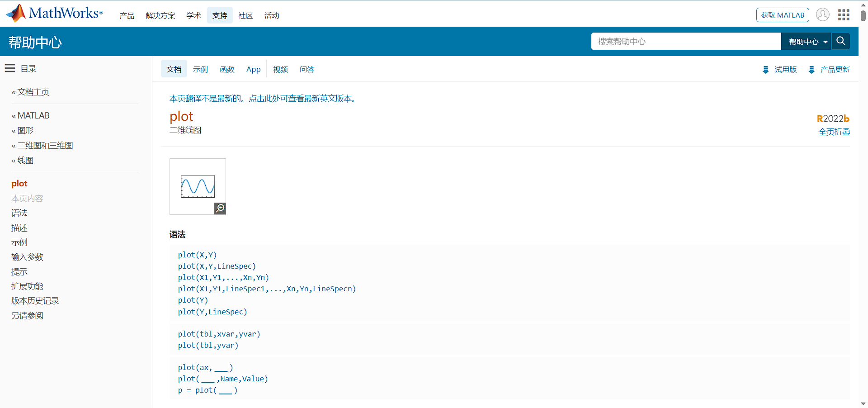
Task: Click the plot(Y) syntax link
Action: [193, 300]
